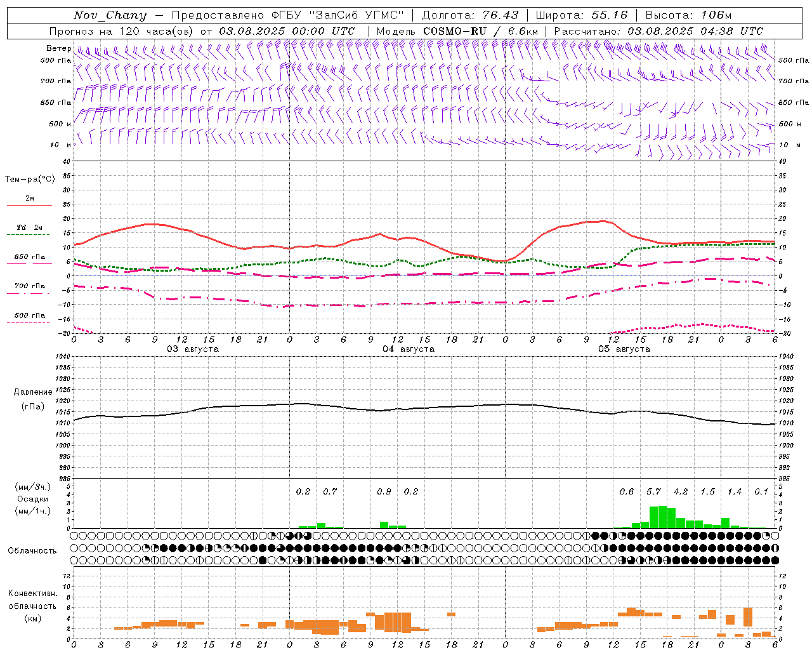Click the Высота: 106м header value
This screenshot has height=650, width=812.
[688, 15]
